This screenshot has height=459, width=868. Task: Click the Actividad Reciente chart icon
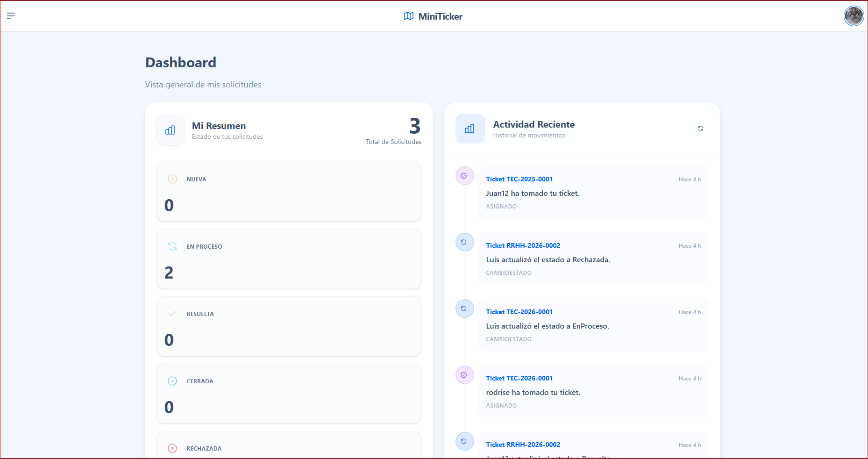click(x=470, y=129)
